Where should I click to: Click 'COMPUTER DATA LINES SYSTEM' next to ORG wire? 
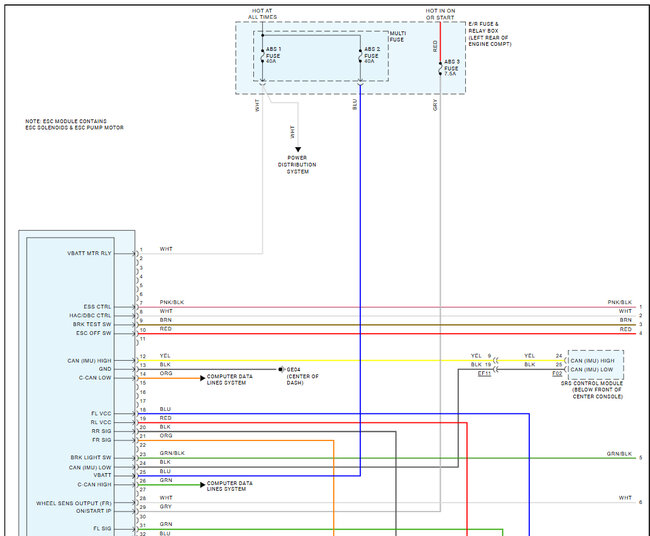click(230, 379)
